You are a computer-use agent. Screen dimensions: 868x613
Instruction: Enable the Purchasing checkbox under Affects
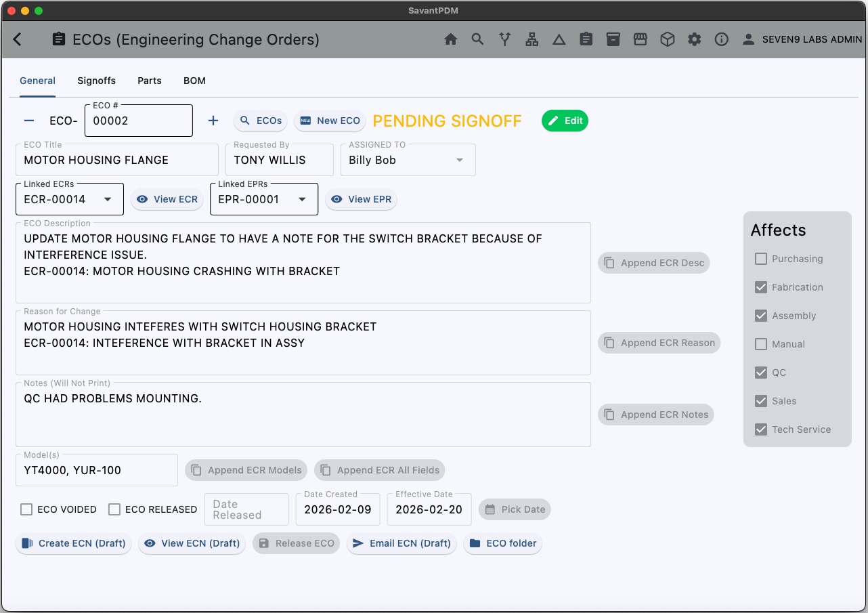[761, 259]
